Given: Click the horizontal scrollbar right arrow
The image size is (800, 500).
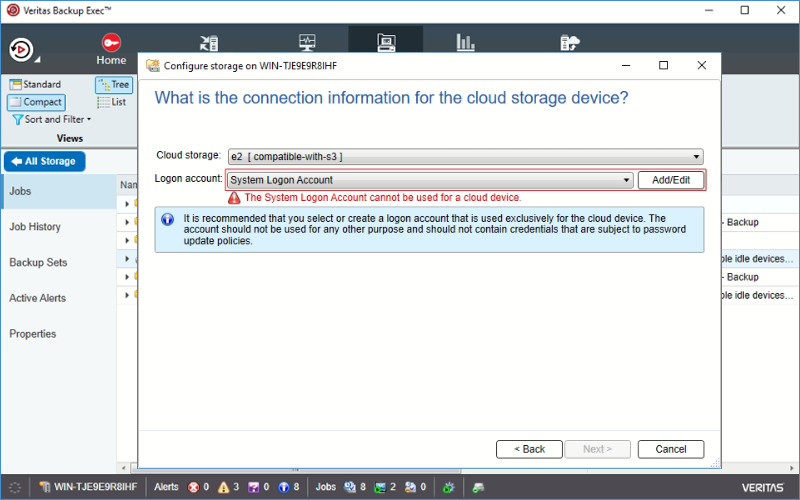Looking at the screenshot, I should coord(792,468).
